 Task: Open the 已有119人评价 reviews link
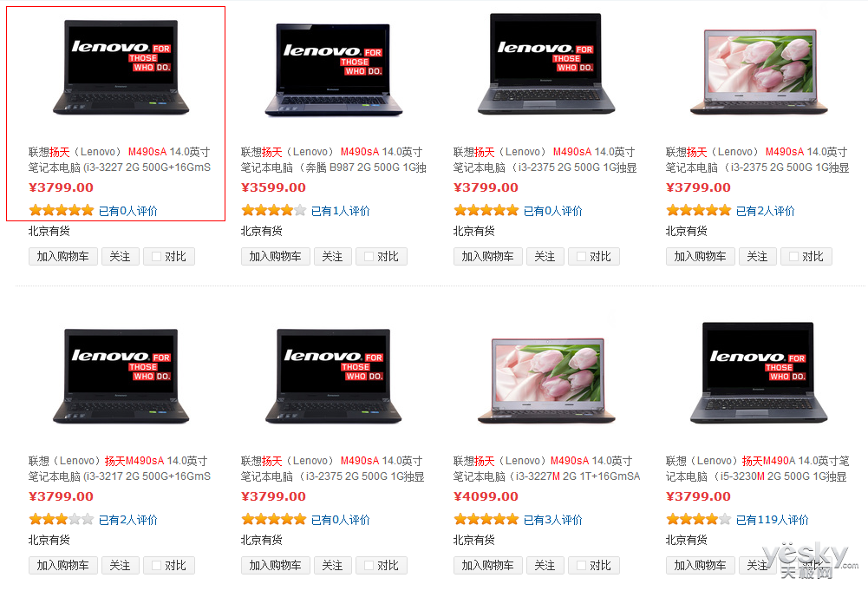tap(773, 520)
